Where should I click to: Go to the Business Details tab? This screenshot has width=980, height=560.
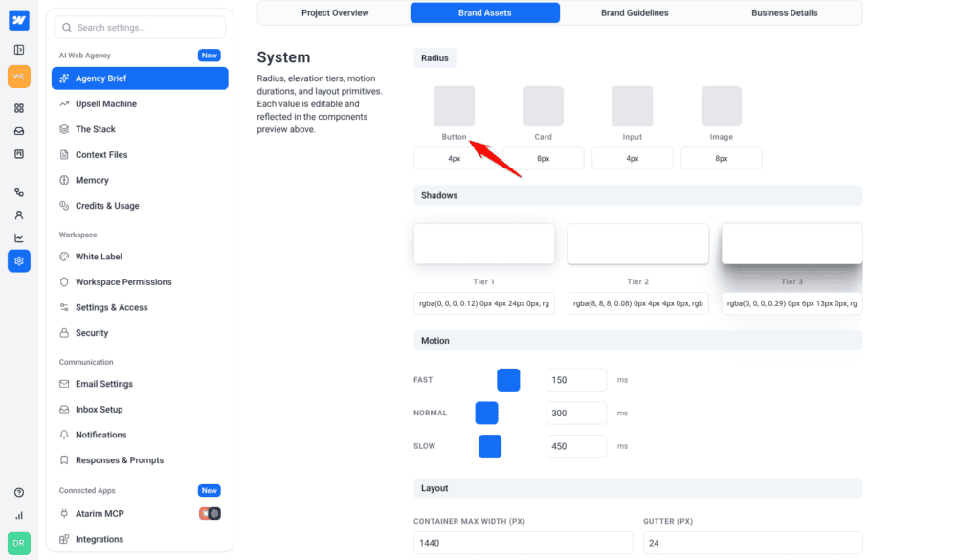[785, 13]
